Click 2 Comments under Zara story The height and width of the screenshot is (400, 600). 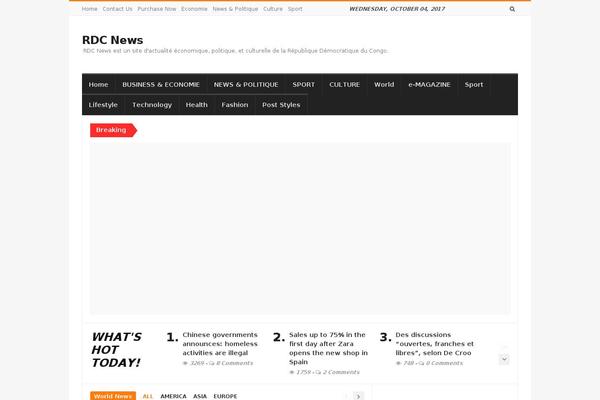(341, 372)
